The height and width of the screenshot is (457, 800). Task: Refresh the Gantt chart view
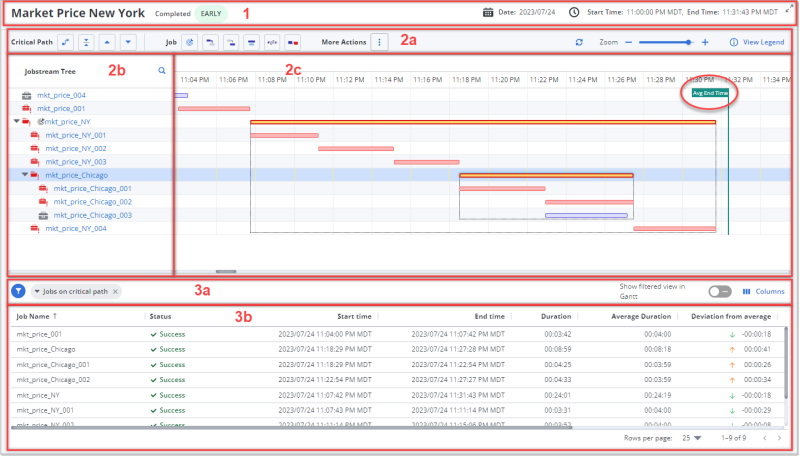[579, 43]
